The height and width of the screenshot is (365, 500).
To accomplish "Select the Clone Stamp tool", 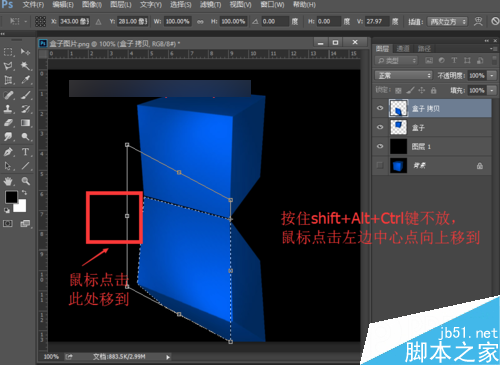I will click(8, 109).
